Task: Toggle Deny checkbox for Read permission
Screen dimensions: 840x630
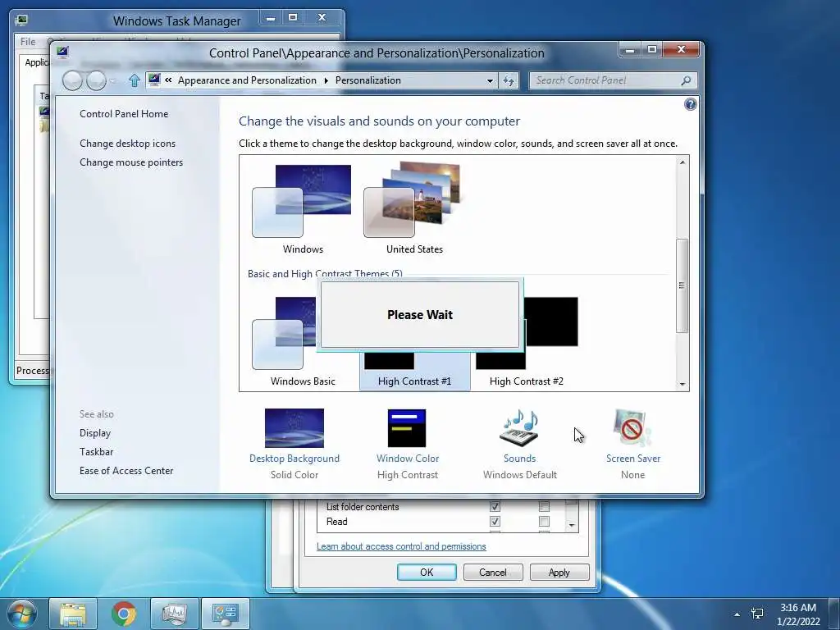Action: (544, 521)
